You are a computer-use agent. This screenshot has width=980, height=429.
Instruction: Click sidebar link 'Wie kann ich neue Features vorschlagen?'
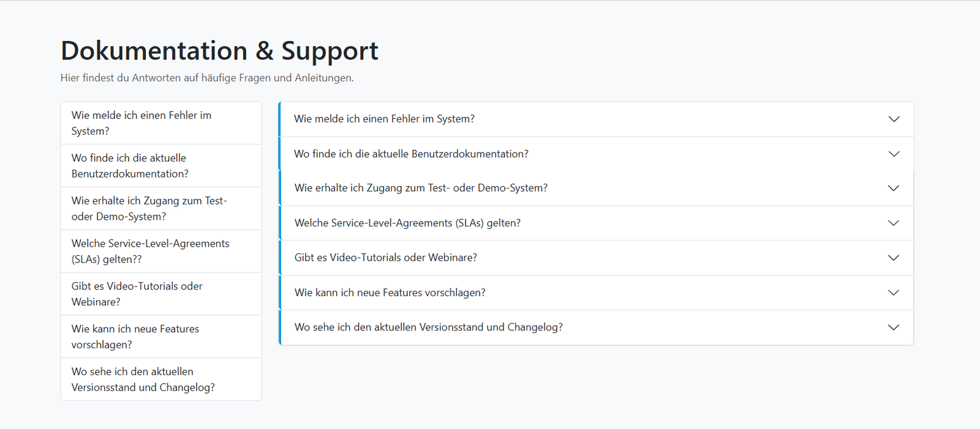click(135, 337)
